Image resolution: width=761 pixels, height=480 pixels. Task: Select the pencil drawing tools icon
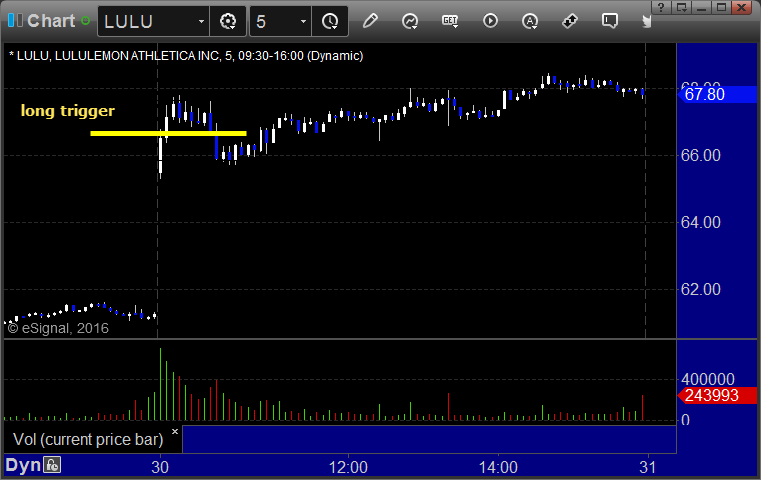370,21
